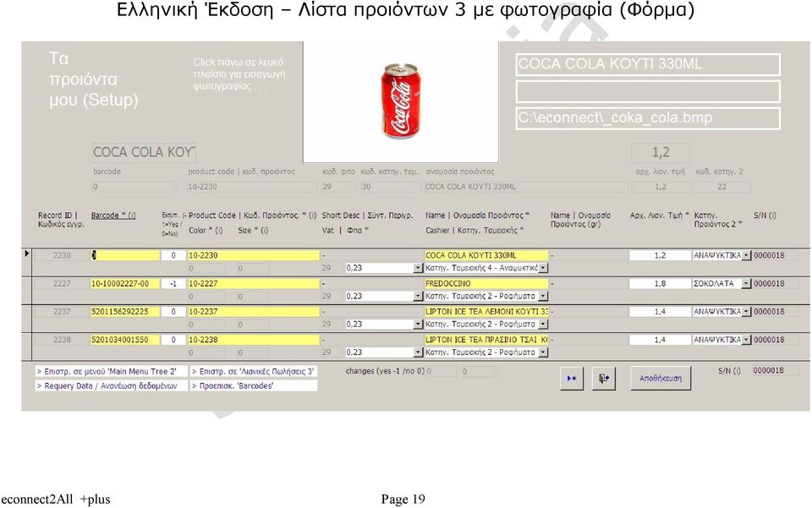Expand cashier category dropdown under LIPTON ICE TEA ΛΕΜΟΝΙ
This screenshot has width=812, height=508.
click(x=543, y=324)
